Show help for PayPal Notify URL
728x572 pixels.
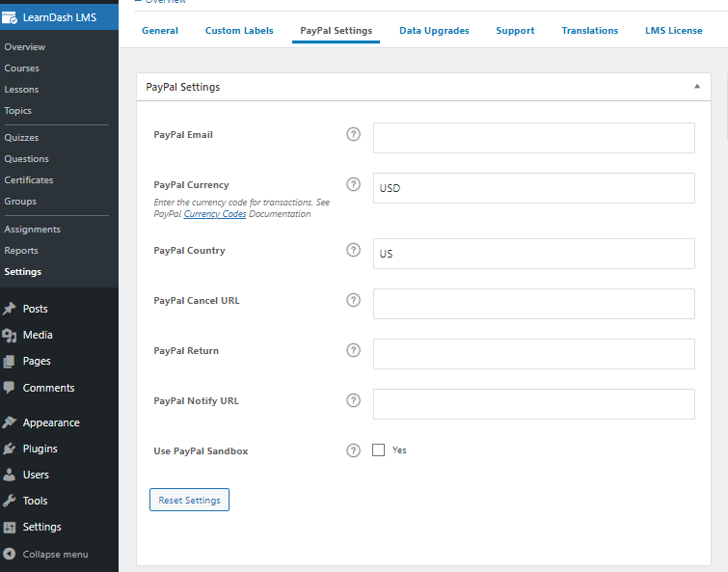coord(353,400)
